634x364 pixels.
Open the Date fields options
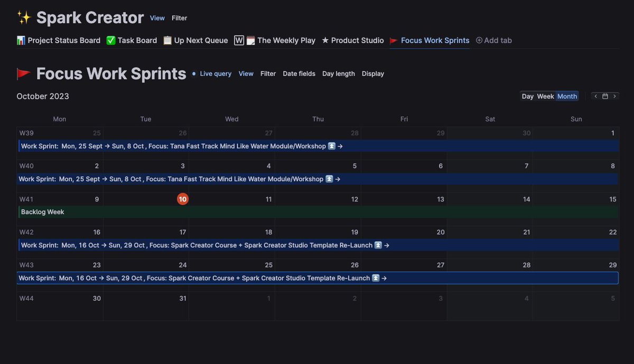[299, 74]
